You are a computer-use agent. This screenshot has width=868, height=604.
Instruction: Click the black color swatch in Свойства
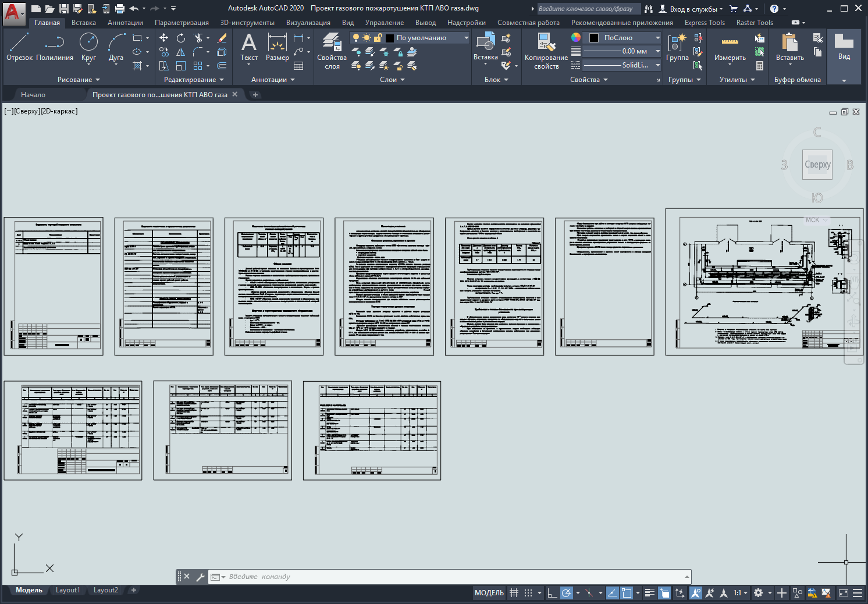click(x=594, y=38)
